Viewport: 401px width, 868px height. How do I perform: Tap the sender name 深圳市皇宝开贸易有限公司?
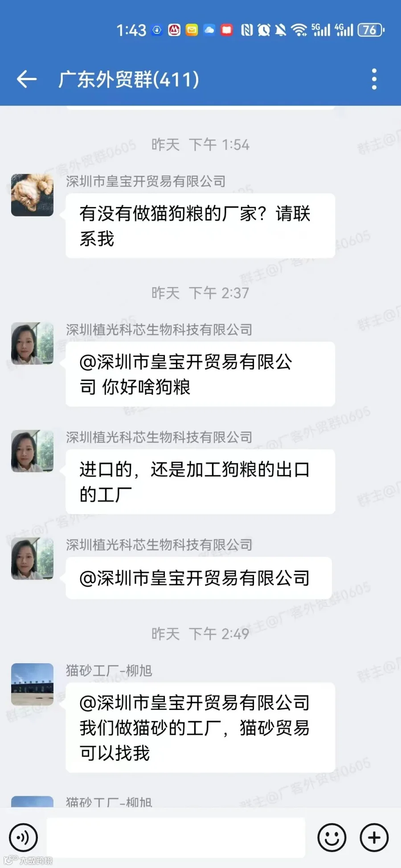click(146, 181)
